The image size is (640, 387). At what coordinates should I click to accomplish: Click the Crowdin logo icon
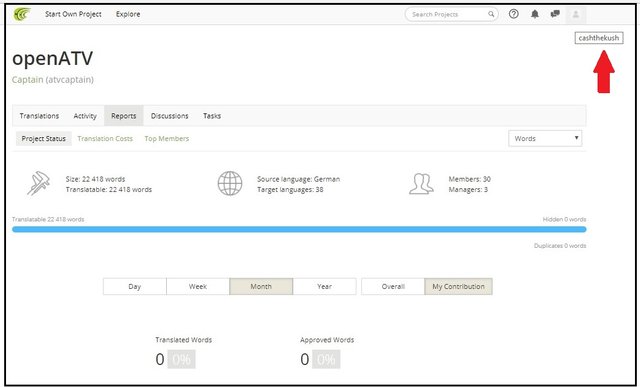point(21,14)
